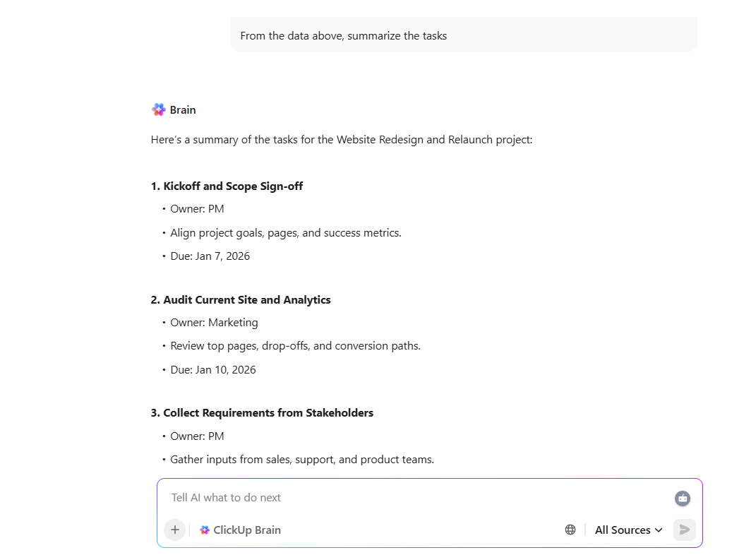Click the "Brain" name label
Image resolution: width=756 pixels, height=555 pixels.
pos(183,110)
